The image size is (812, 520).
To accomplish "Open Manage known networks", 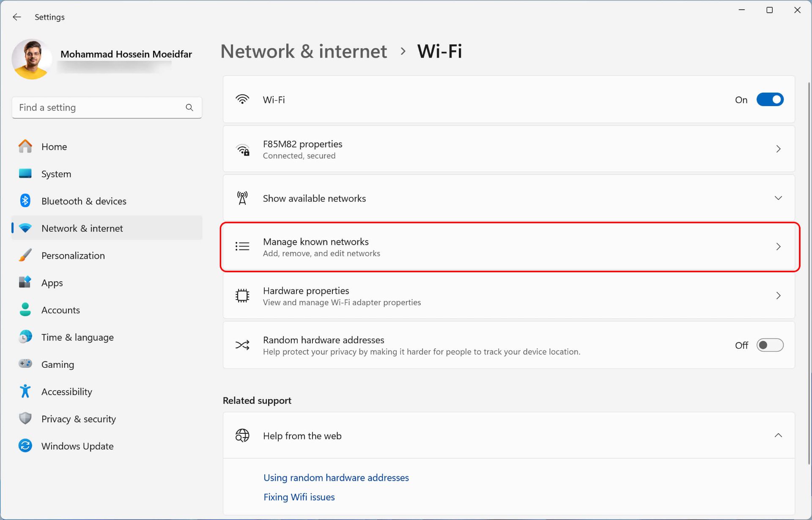I will [x=510, y=247].
